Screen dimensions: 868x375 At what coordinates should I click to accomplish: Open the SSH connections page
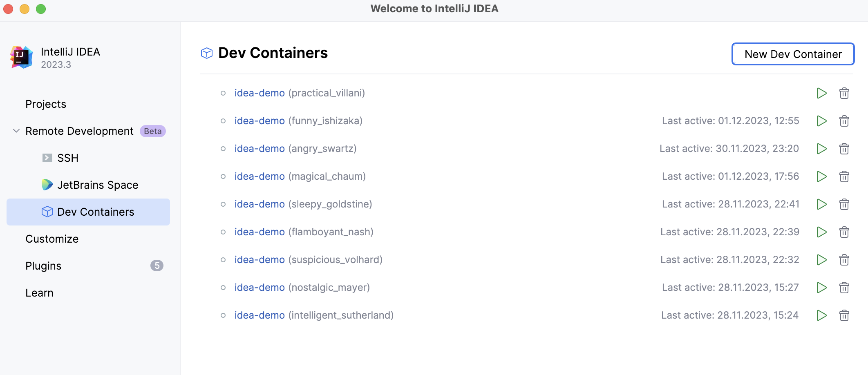[68, 158]
